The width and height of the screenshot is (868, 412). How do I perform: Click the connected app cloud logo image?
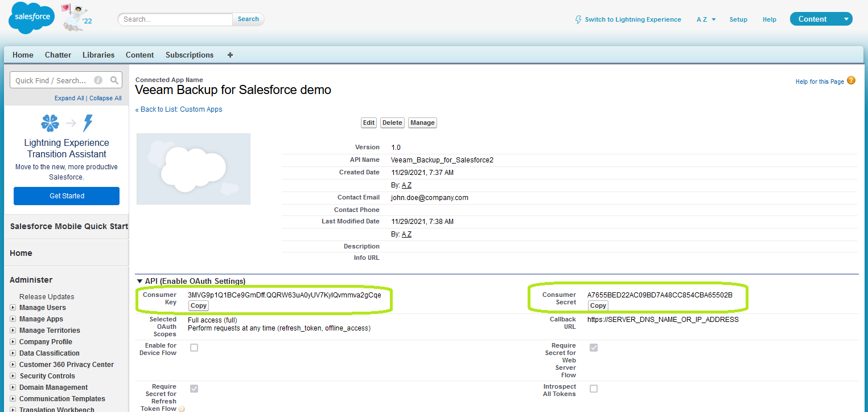pos(194,169)
